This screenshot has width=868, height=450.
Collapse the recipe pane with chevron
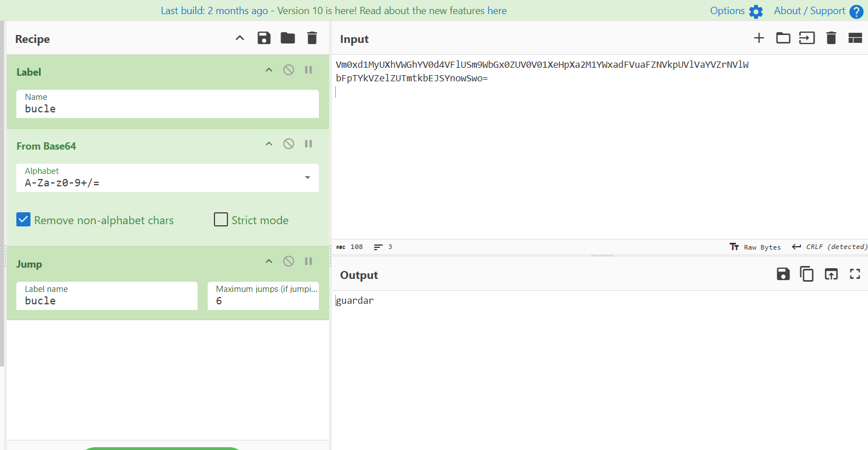[240, 38]
